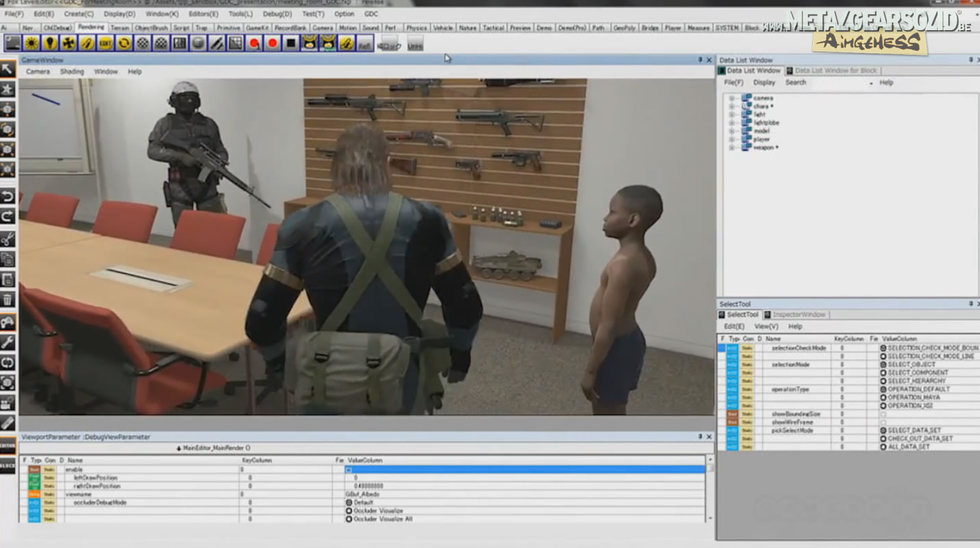Switch to the Terrain tab
This screenshot has width=980, height=548.
pyautogui.click(x=120, y=28)
